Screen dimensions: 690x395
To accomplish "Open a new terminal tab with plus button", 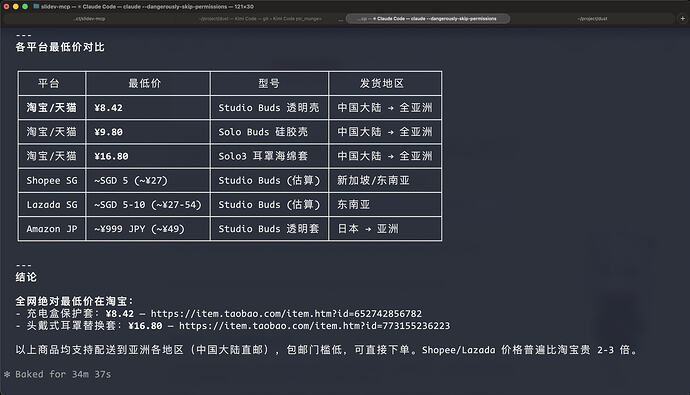I will (682, 18).
